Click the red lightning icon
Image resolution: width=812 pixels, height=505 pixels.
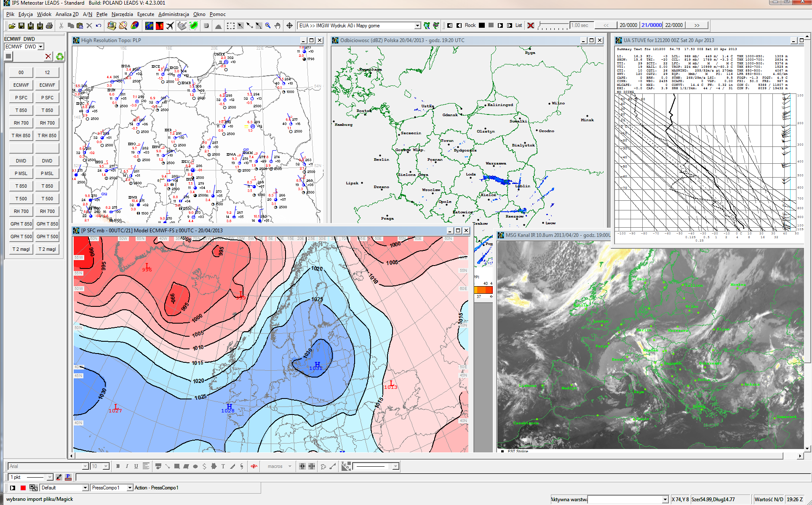(x=160, y=26)
